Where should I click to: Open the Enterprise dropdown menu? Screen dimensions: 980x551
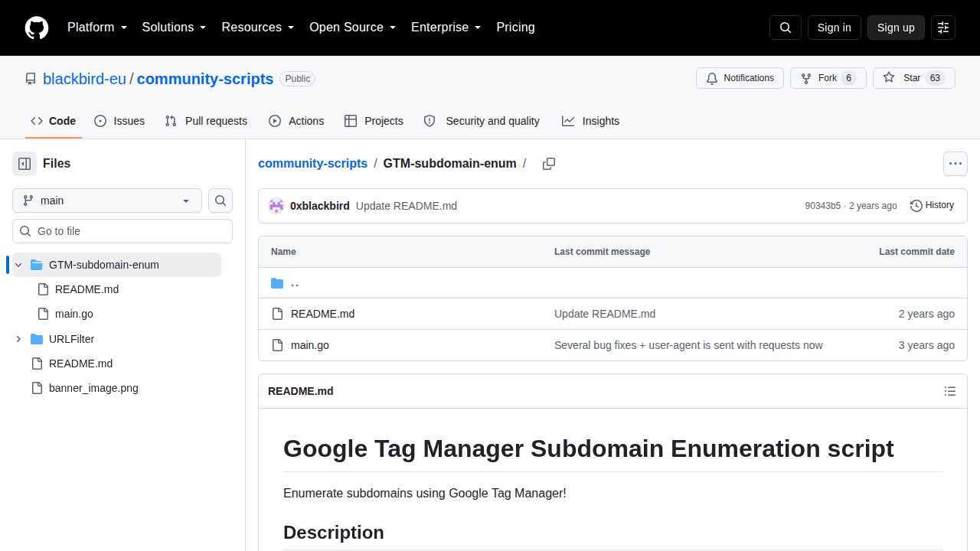point(446,28)
